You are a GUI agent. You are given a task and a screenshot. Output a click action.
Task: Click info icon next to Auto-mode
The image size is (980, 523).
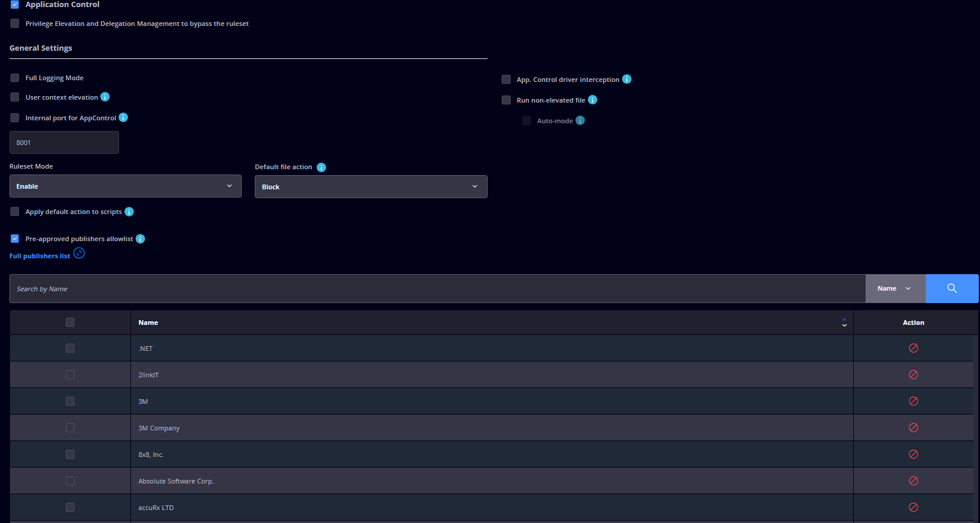click(x=580, y=120)
